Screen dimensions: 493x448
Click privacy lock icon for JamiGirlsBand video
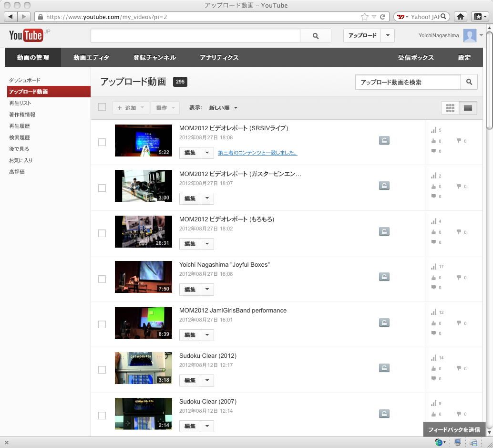pos(384,323)
